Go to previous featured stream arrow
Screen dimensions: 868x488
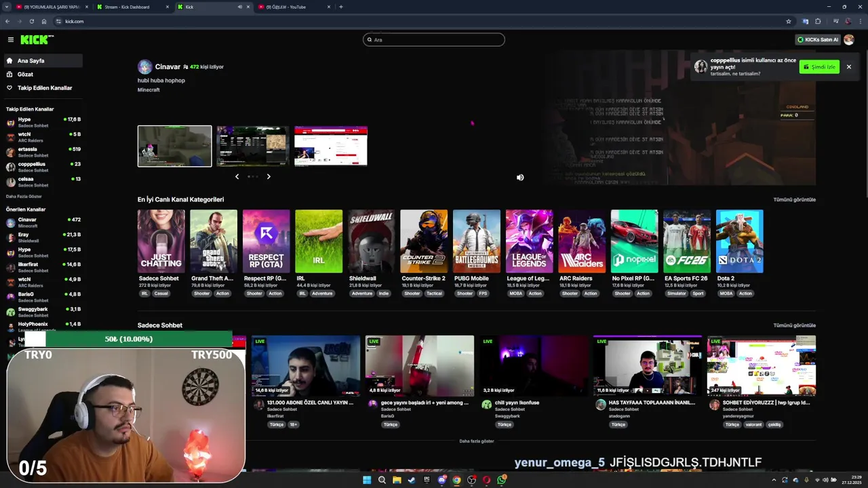(237, 176)
